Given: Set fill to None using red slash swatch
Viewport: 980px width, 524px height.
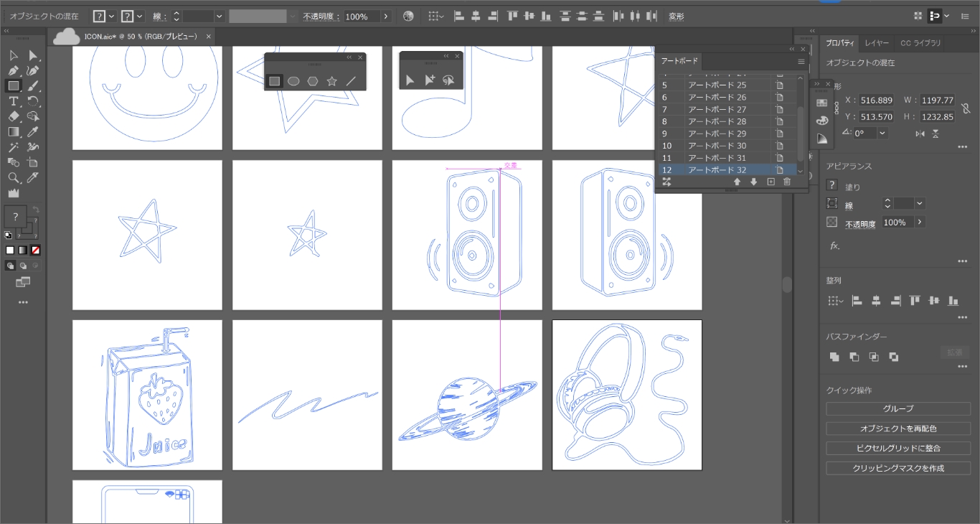Looking at the screenshot, I should [35, 250].
